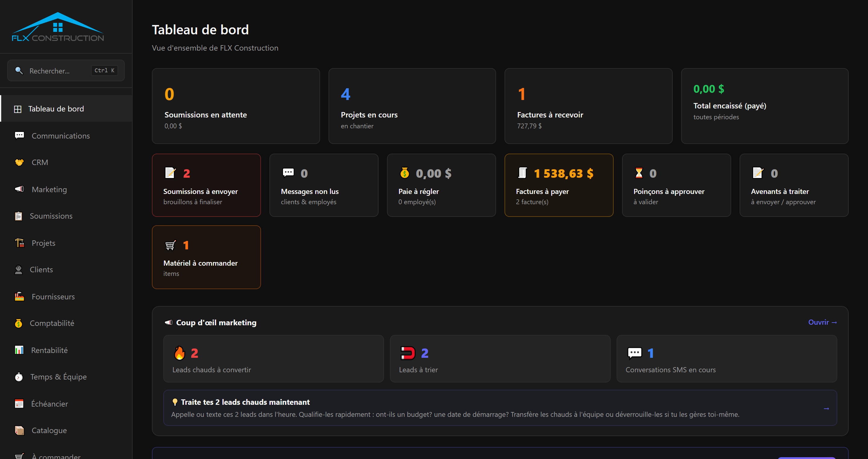Image resolution: width=868 pixels, height=459 pixels.
Task: Click the Leads chauds à convertir tile
Action: click(x=274, y=359)
